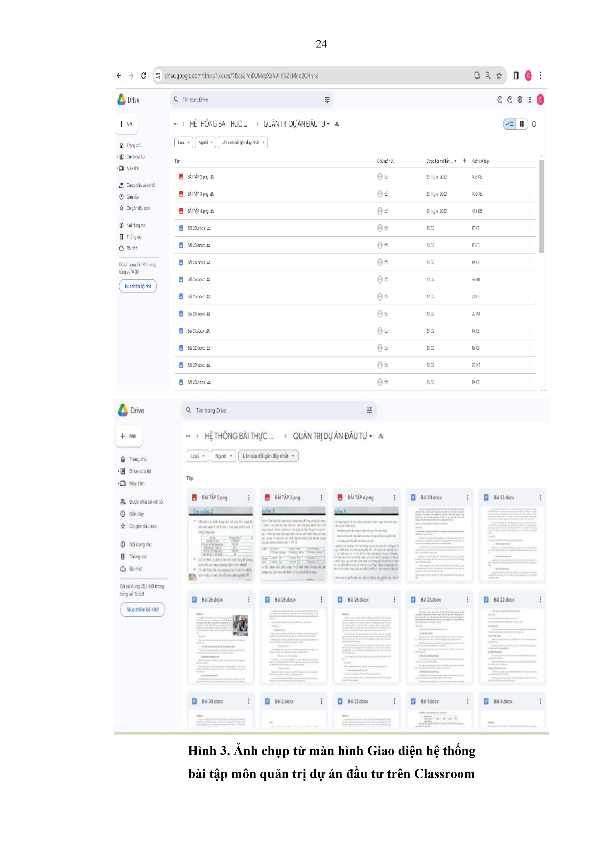Open the Bài 26.docx thumbnail with photo
614x868 pixels.
[x=221, y=646]
